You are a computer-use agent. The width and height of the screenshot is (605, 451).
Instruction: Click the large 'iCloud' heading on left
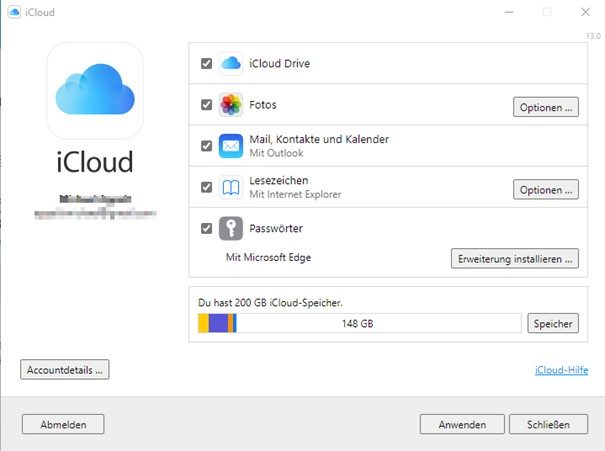pyautogui.click(x=95, y=161)
